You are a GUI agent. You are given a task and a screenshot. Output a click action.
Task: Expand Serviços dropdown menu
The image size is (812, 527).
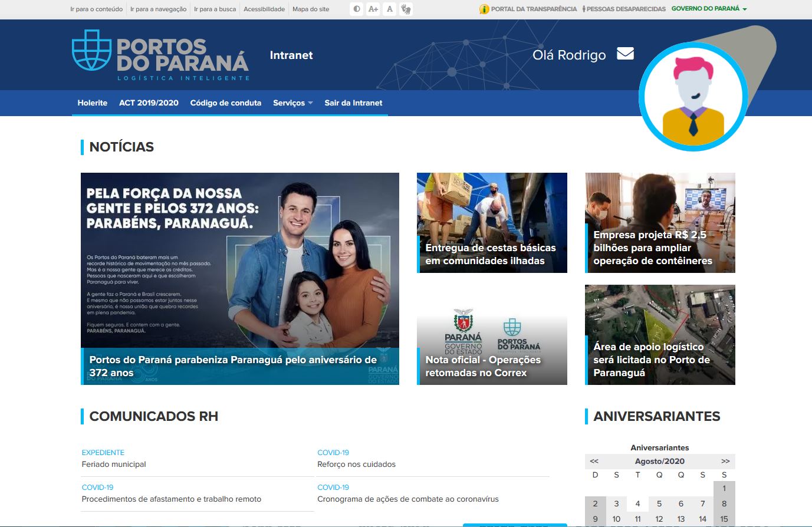[292, 103]
